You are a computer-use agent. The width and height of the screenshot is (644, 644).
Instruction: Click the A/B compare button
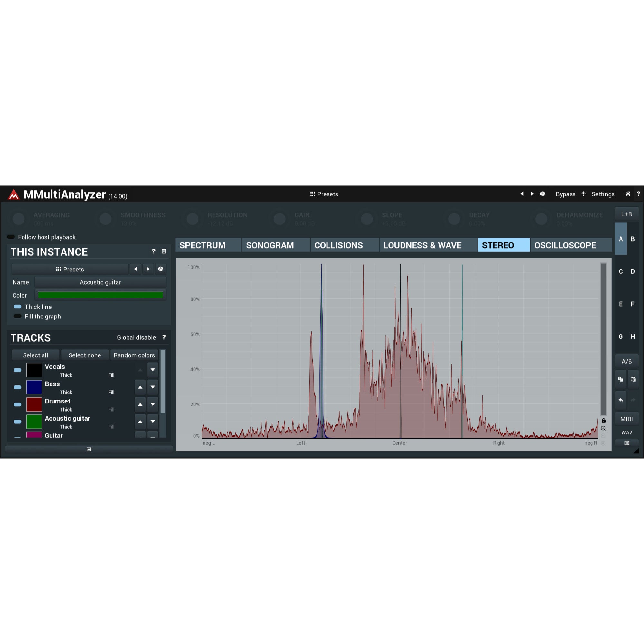pyautogui.click(x=626, y=361)
